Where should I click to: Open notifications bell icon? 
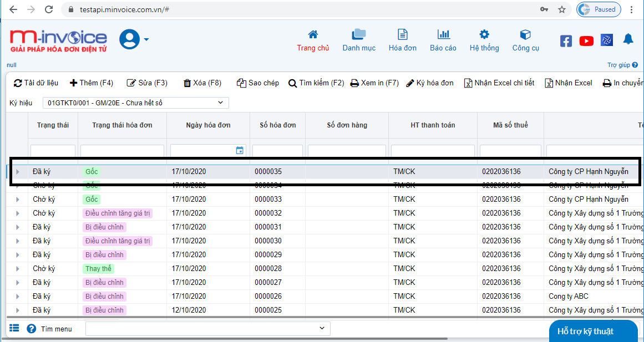[628, 39]
